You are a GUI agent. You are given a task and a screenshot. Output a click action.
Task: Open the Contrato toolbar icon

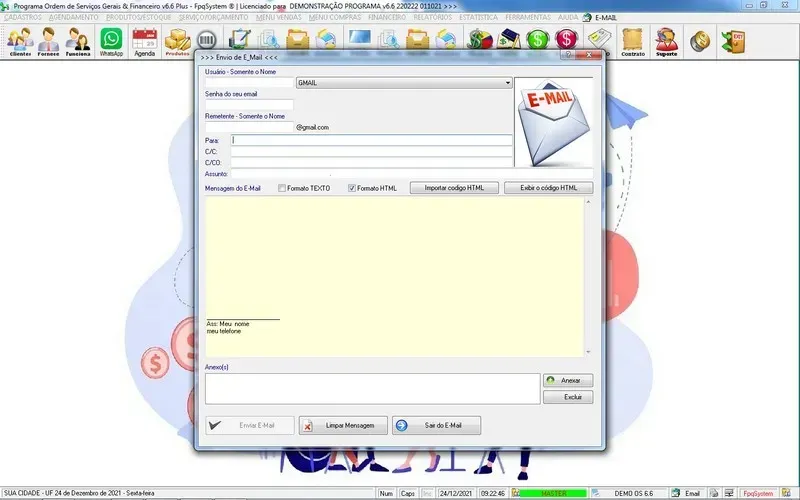point(632,41)
